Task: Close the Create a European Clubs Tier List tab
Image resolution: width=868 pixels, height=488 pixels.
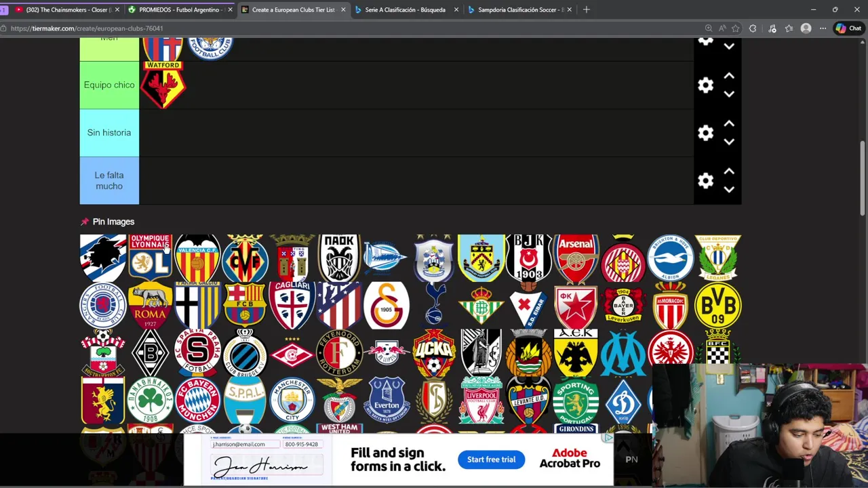Action: click(x=343, y=9)
